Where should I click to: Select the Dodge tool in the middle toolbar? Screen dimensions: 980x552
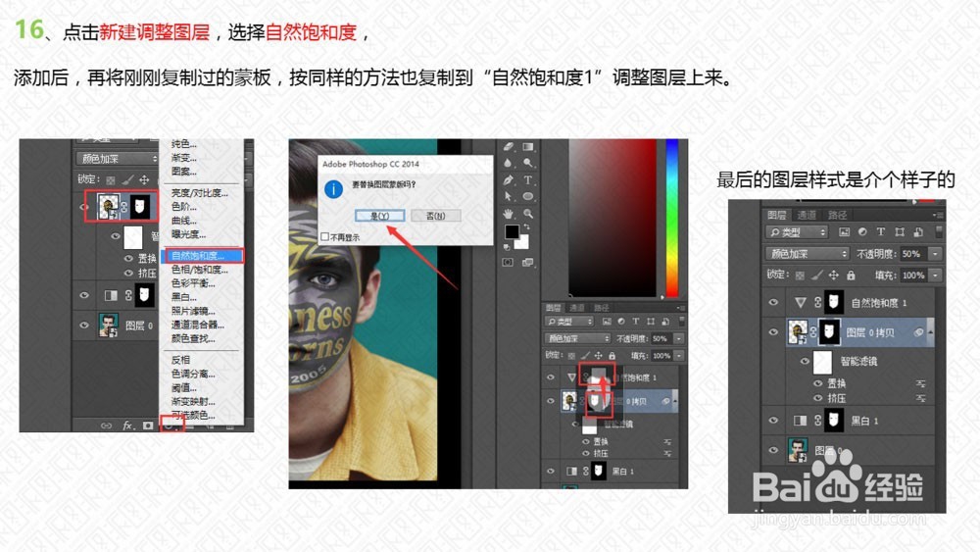[x=529, y=163]
